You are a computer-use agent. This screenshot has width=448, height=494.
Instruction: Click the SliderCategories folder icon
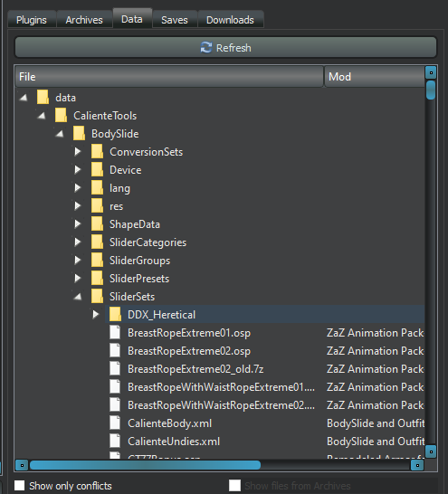click(98, 242)
